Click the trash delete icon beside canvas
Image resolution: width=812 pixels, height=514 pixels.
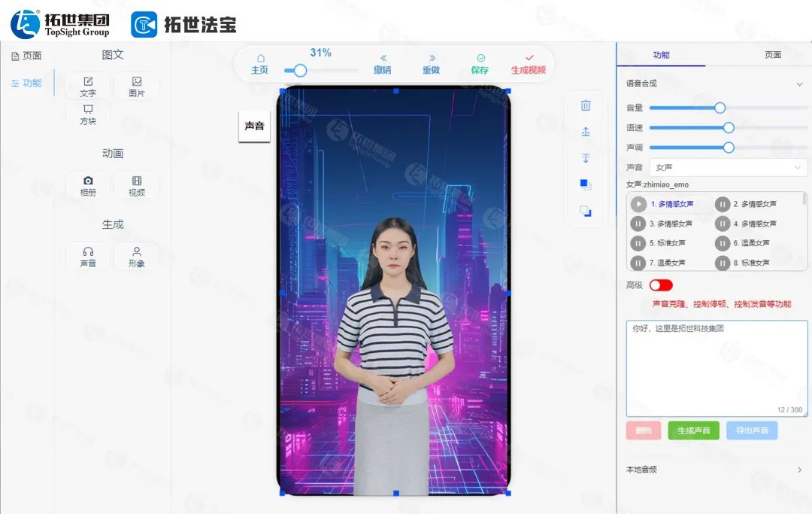[x=586, y=105]
